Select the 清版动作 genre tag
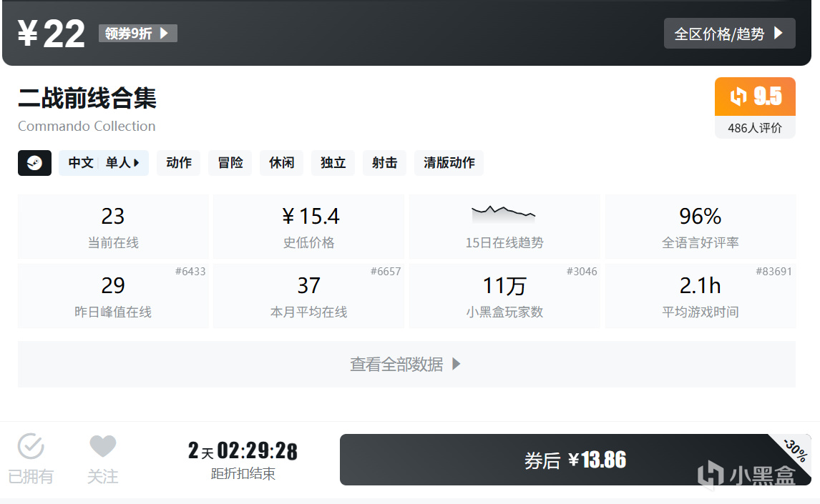This screenshot has height=504, width=820. [x=449, y=163]
